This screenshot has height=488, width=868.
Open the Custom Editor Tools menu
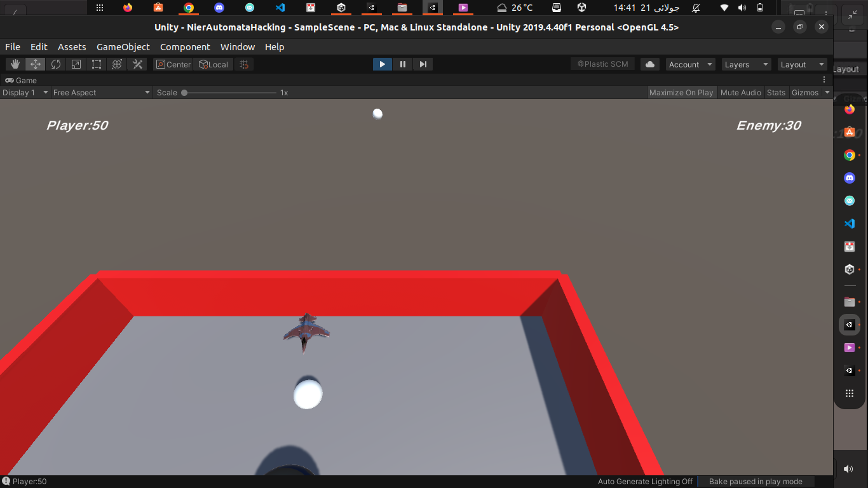(x=137, y=64)
